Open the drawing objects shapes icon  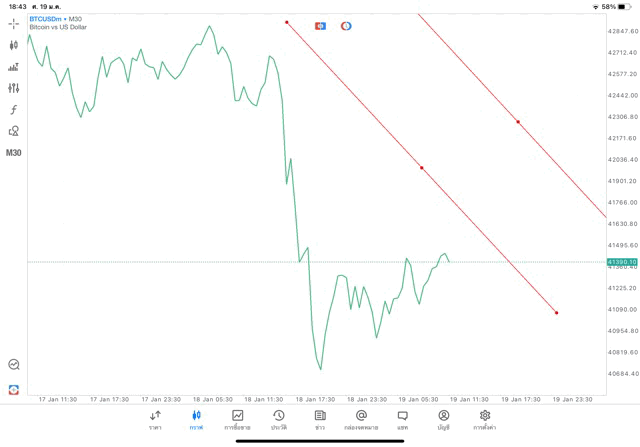(14, 131)
